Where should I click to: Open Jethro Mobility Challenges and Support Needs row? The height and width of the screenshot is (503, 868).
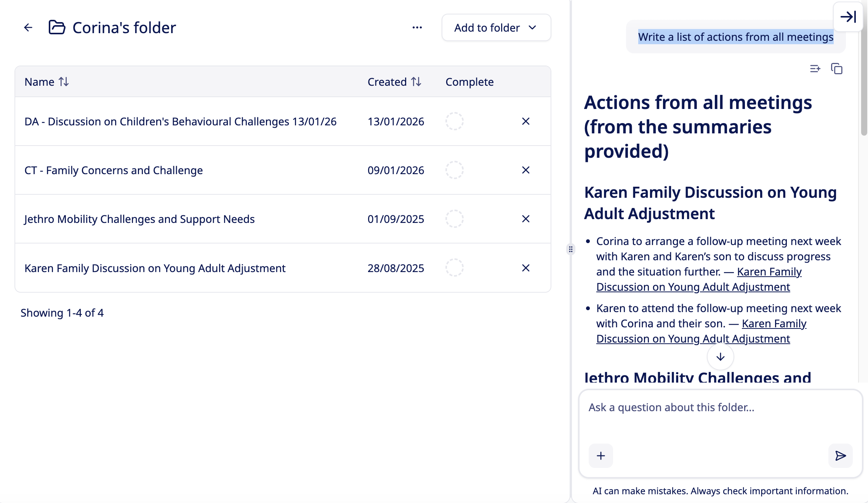(x=139, y=219)
